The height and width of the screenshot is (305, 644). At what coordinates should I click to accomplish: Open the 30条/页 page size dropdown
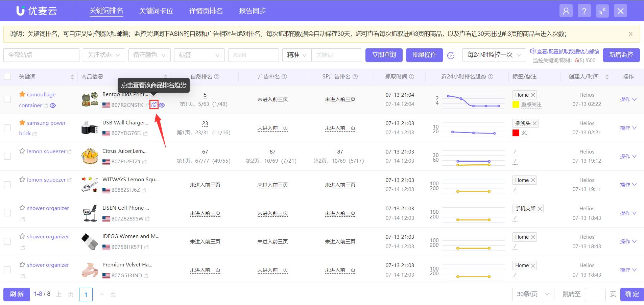click(x=533, y=294)
